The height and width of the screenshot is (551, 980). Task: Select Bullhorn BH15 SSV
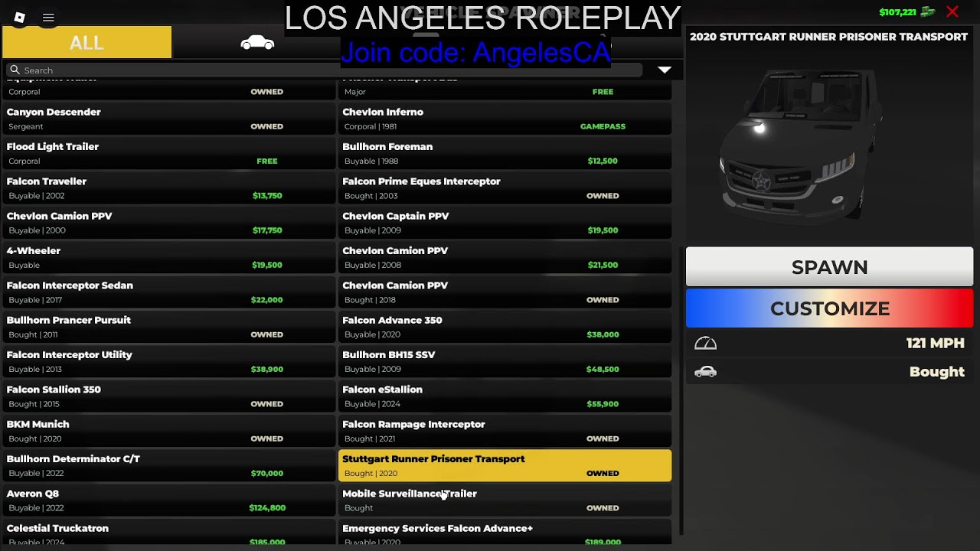tap(505, 361)
